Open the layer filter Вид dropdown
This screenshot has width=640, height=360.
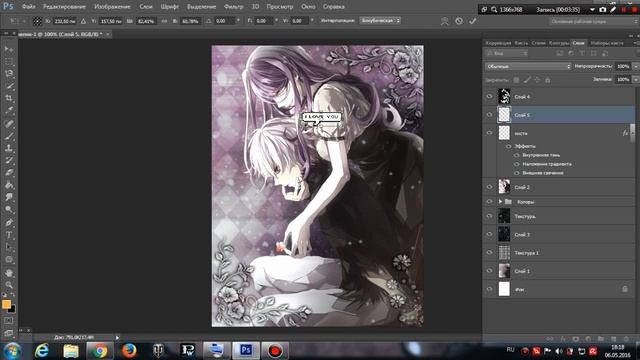507,53
